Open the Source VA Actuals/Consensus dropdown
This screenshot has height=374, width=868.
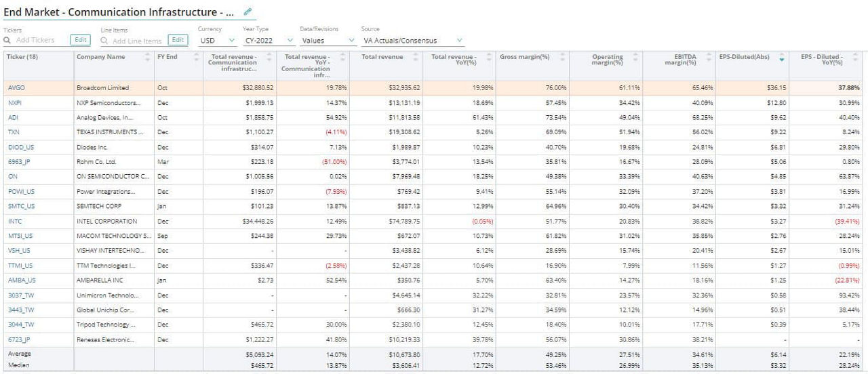pyautogui.click(x=412, y=41)
